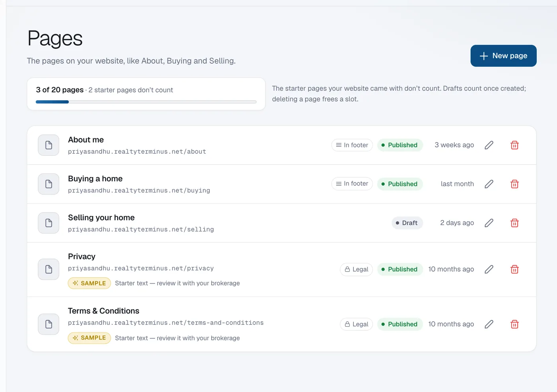Delete the Terms & Conditions page

pyautogui.click(x=514, y=324)
